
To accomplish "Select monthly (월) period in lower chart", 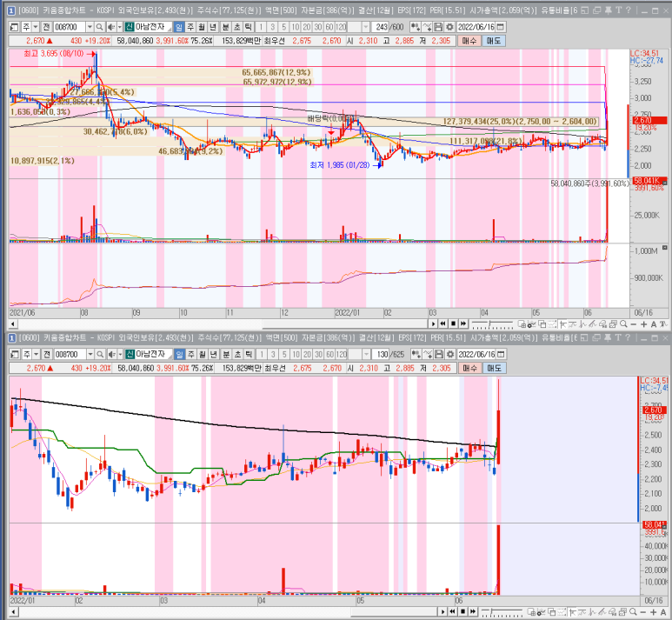I will (202, 354).
